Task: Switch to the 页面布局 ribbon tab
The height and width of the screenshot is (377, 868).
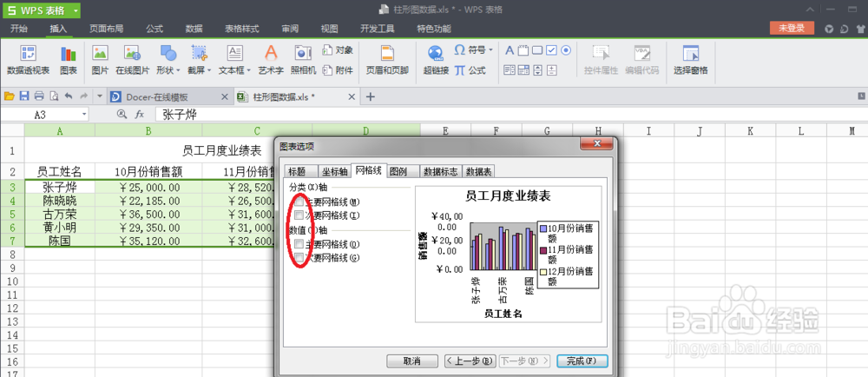Action: [x=106, y=29]
